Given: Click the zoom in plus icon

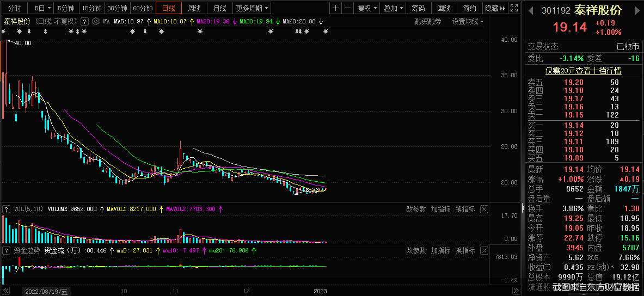Looking at the screenshot, I should click(x=335, y=8).
